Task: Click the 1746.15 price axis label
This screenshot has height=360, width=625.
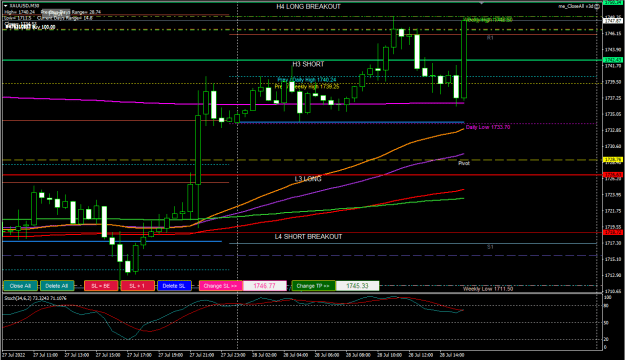Action: (613, 34)
